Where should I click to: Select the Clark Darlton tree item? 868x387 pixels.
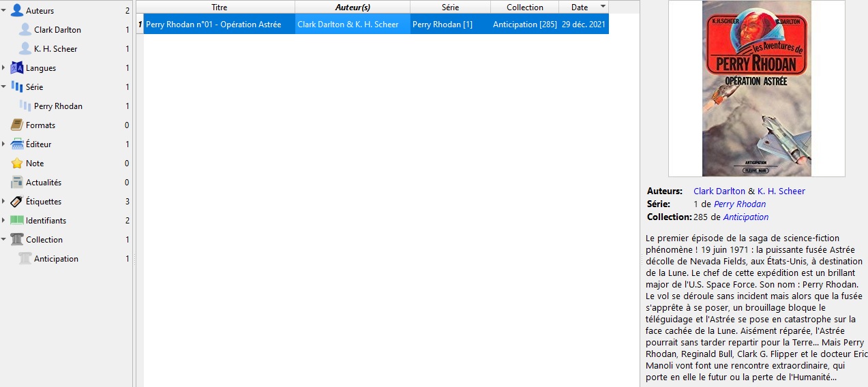(57, 29)
